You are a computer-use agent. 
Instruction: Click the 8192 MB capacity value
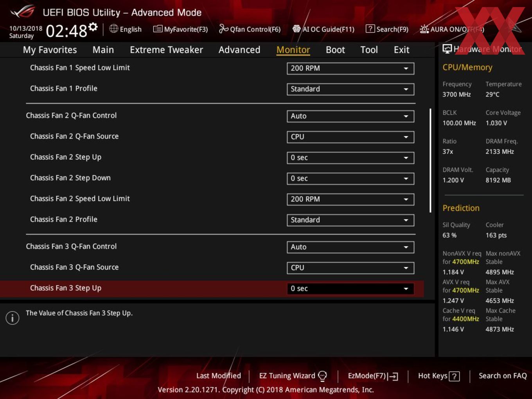(x=498, y=180)
